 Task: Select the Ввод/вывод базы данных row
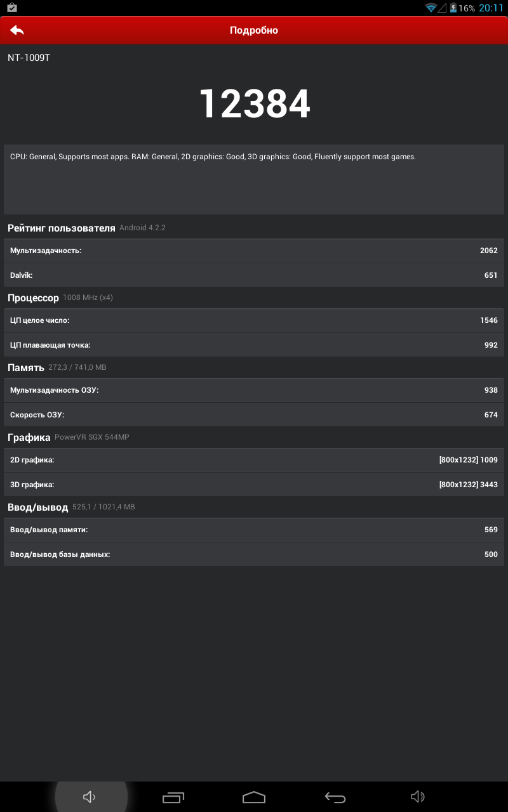click(254, 554)
